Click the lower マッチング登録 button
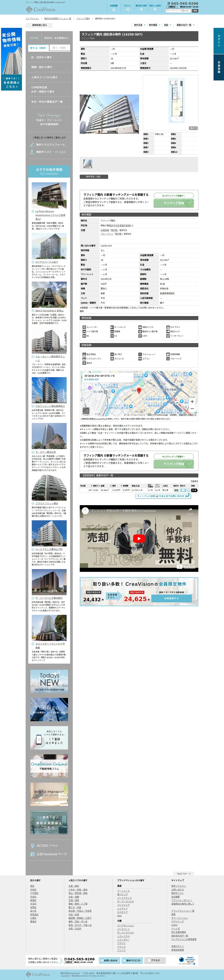Viewport: 224px width, 980px height. pyautogui.click(x=174, y=464)
